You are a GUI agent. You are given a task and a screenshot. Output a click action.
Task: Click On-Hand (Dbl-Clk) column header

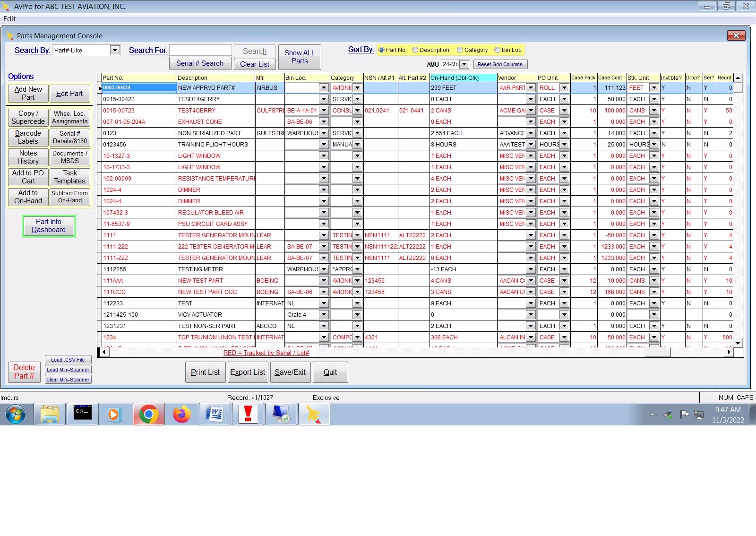point(463,78)
